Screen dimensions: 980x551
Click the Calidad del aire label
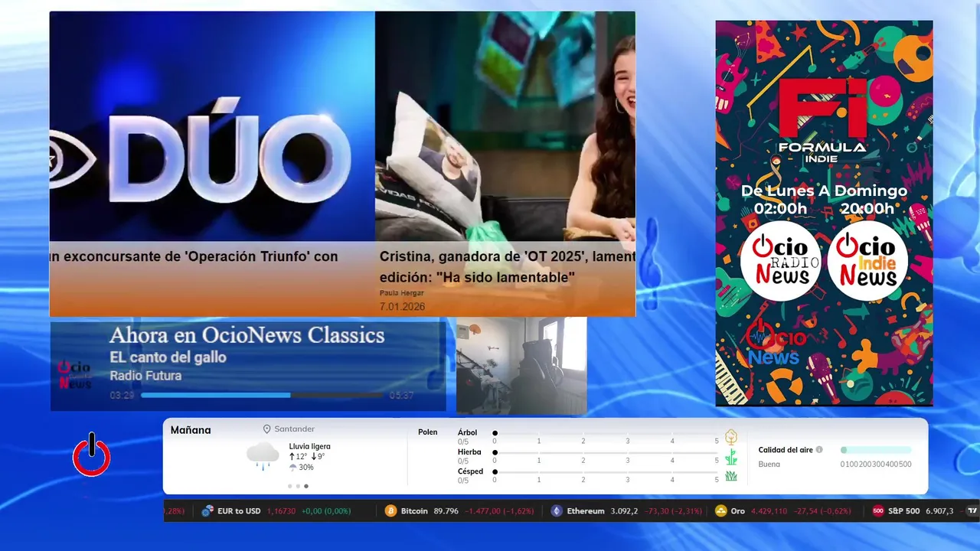point(786,450)
